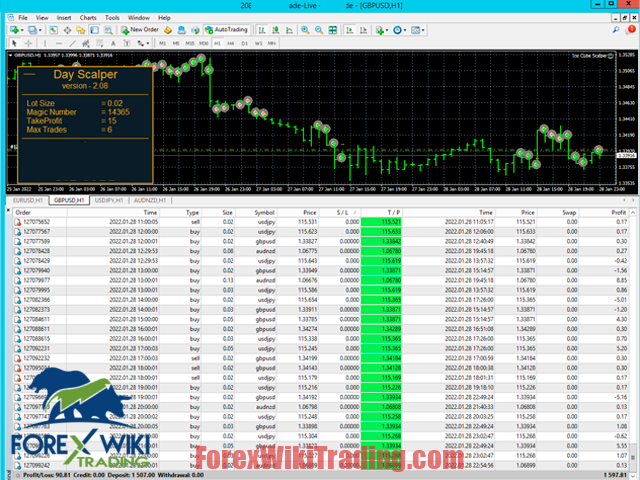Open the red notifications bubble
Viewport: 640px width, 480px height.
point(631,29)
